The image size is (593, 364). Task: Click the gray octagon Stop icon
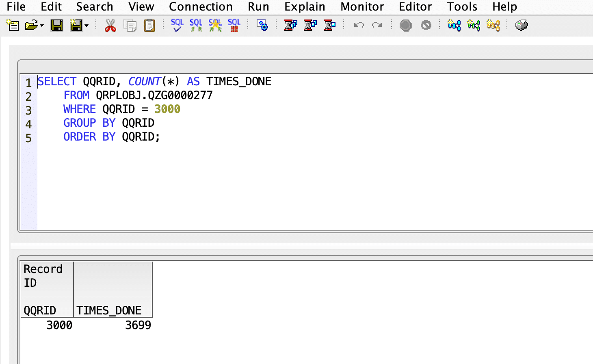405,25
